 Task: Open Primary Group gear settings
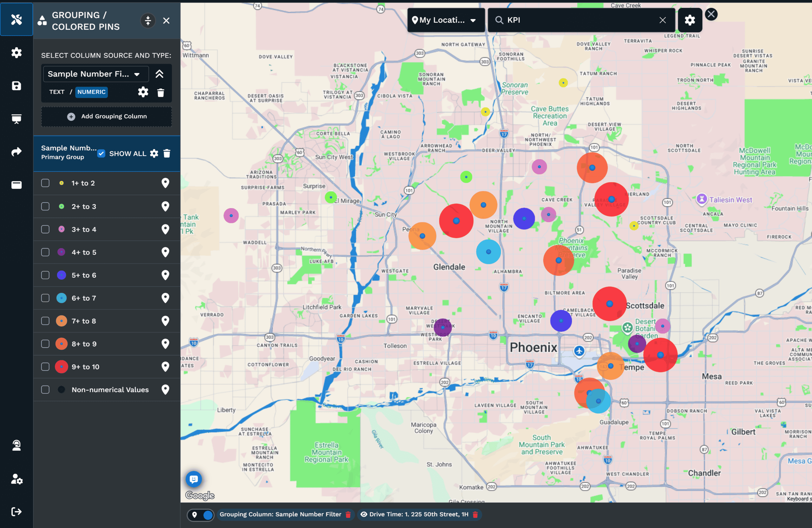click(154, 153)
